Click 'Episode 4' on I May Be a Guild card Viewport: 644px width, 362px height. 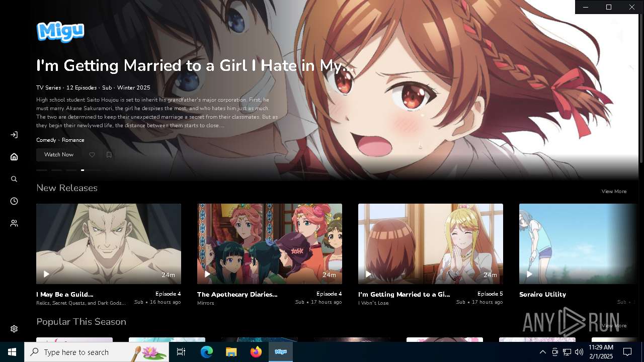coord(168,294)
